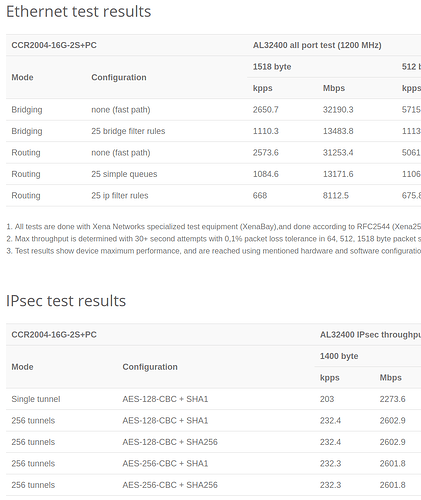Click the 1400 byte column header

[x=339, y=356]
